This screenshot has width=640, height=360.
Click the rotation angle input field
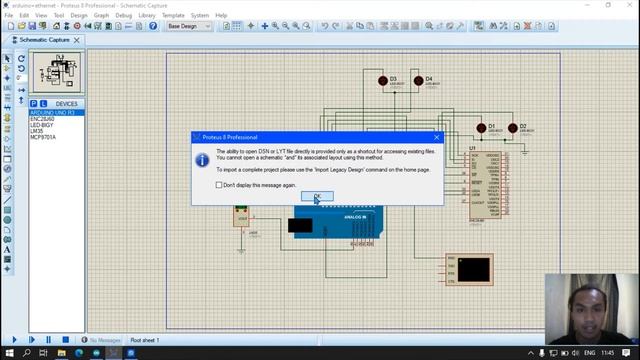22,78
